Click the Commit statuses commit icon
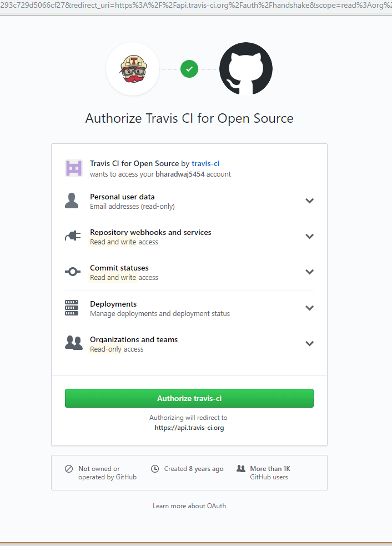Image resolution: width=392 pixels, height=546 pixels. click(x=72, y=272)
